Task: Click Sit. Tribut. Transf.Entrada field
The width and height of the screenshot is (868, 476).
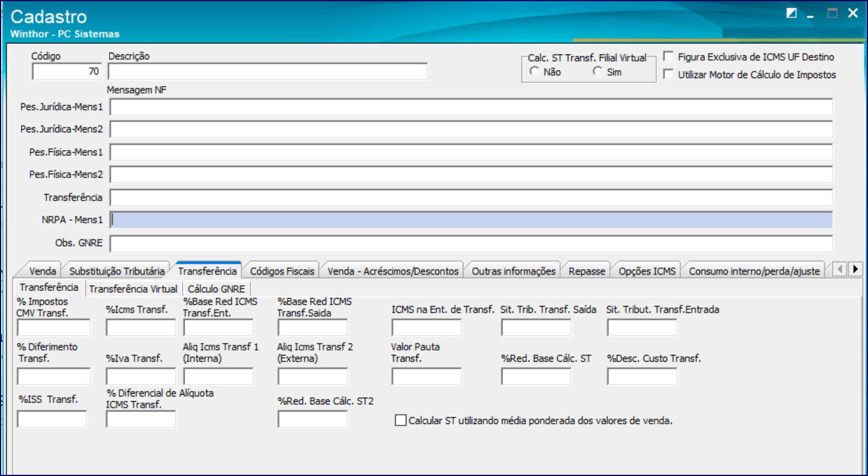Action: pyautogui.click(x=642, y=327)
